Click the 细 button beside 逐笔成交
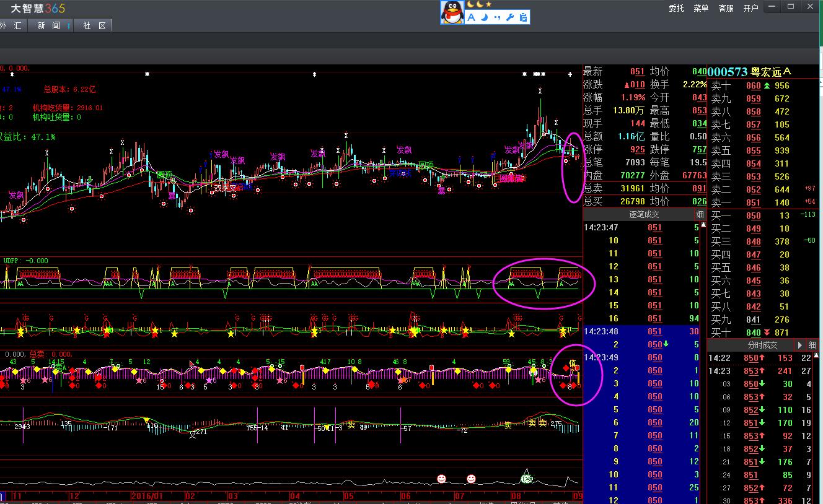Viewport: 823px width, 504px height. click(700, 214)
